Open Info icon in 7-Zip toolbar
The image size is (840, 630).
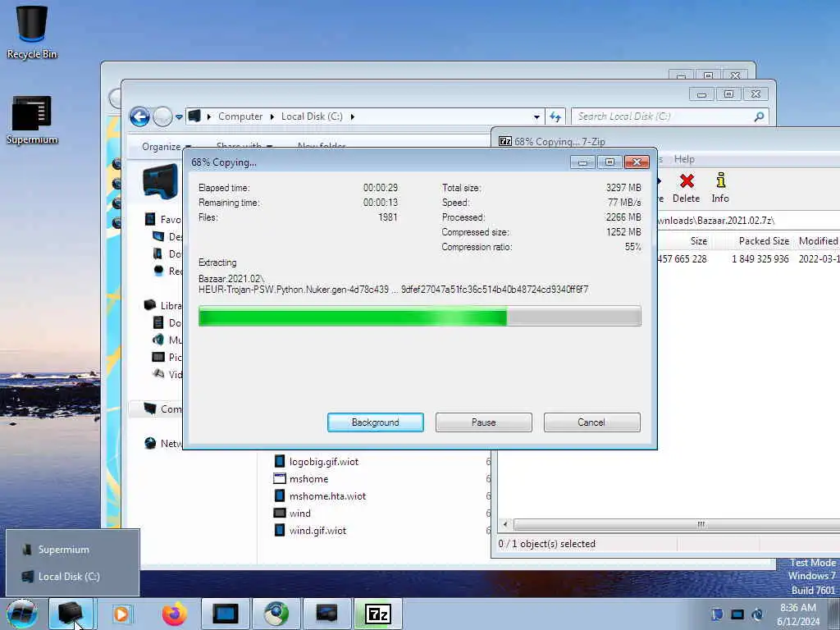[720, 188]
